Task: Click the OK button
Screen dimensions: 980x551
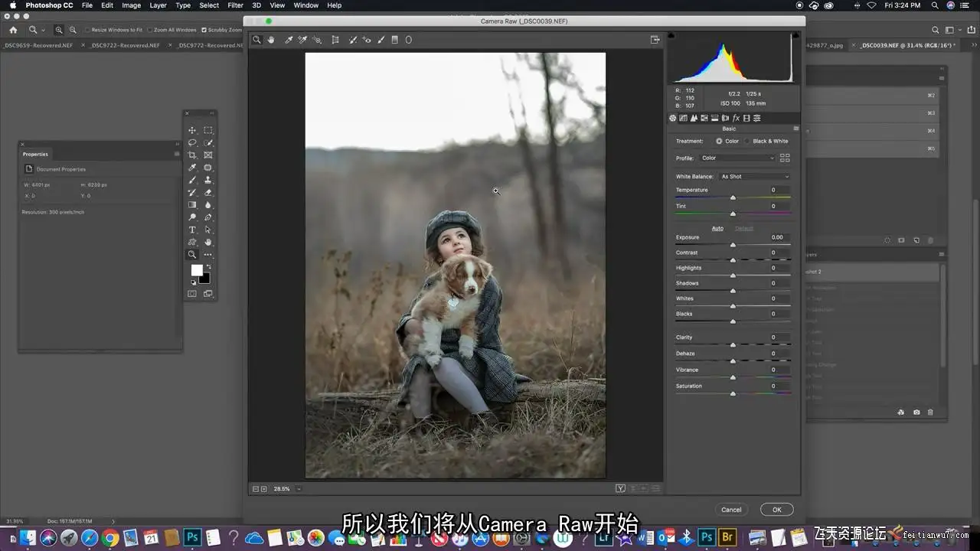Action: click(x=776, y=510)
